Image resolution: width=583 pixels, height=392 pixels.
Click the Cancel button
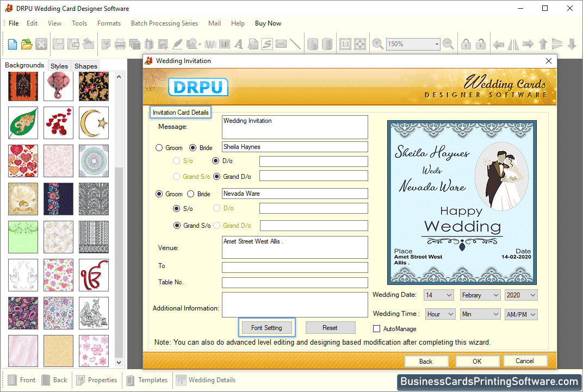click(525, 361)
